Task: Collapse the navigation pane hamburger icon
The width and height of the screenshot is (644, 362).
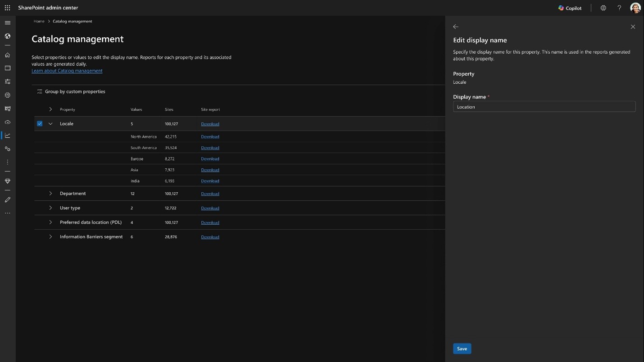Action: pyautogui.click(x=7, y=22)
